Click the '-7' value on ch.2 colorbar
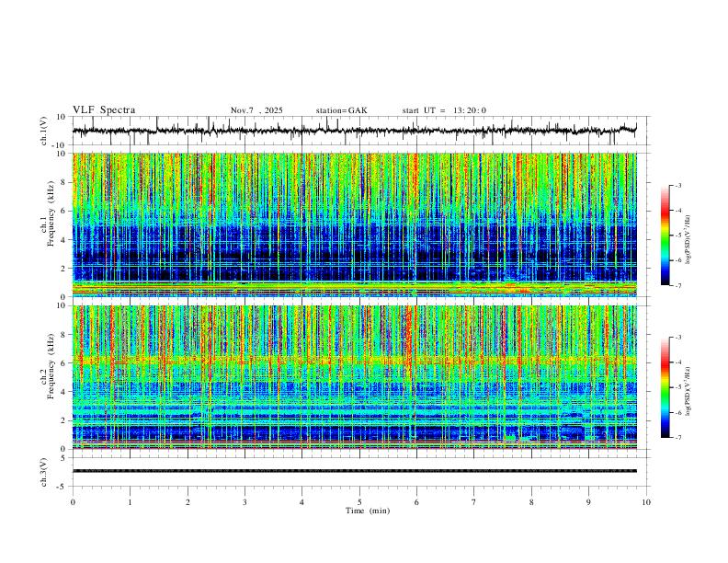 pyautogui.click(x=677, y=438)
